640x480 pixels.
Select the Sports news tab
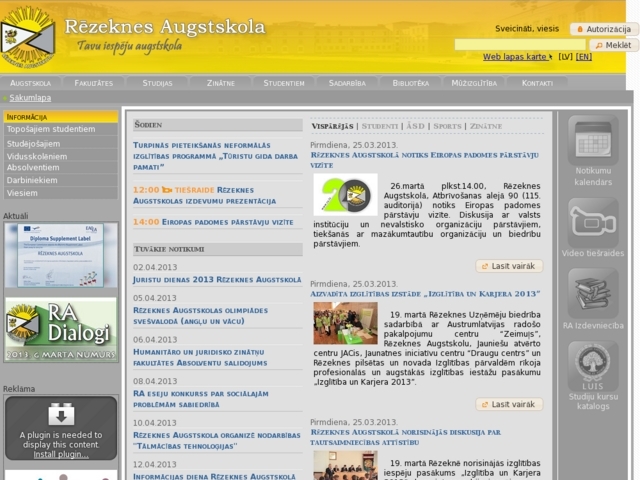tap(447, 126)
